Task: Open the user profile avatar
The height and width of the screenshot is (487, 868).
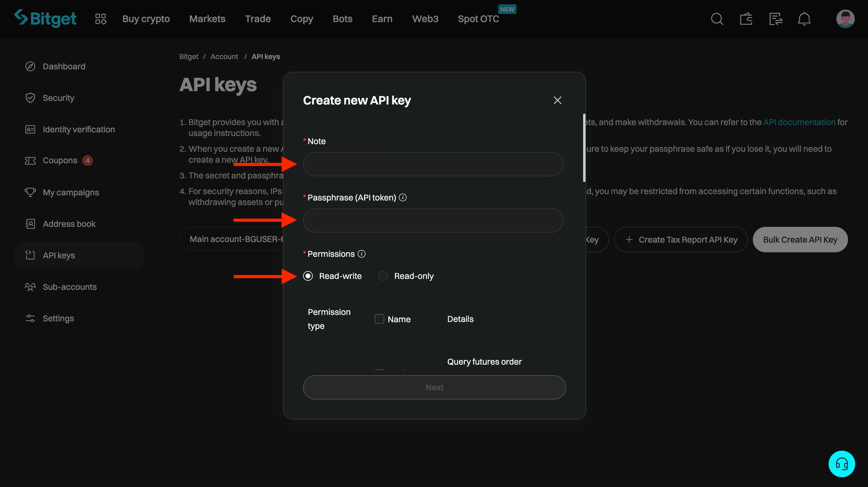Action: pos(845,19)
